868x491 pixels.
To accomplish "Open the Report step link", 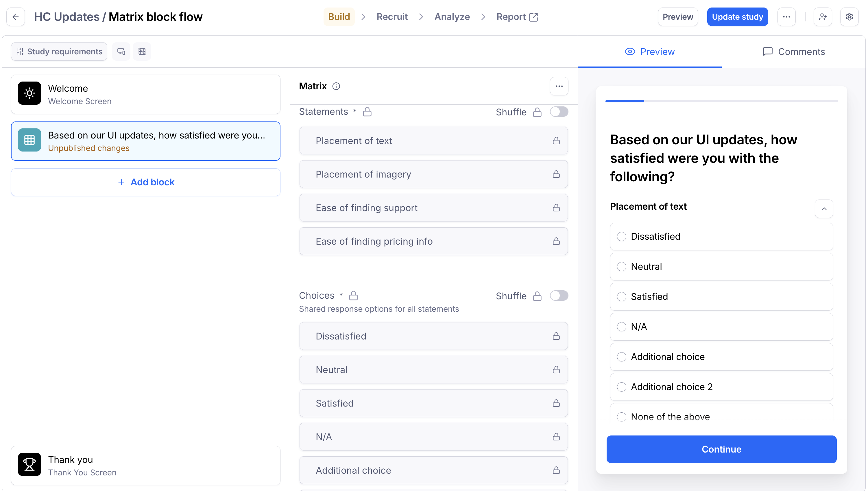I will point(517,17).
